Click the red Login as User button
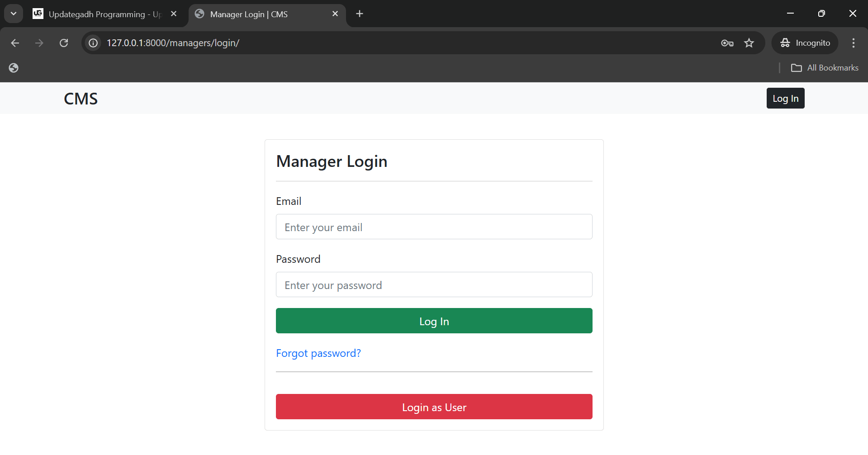 click(433, 407)
